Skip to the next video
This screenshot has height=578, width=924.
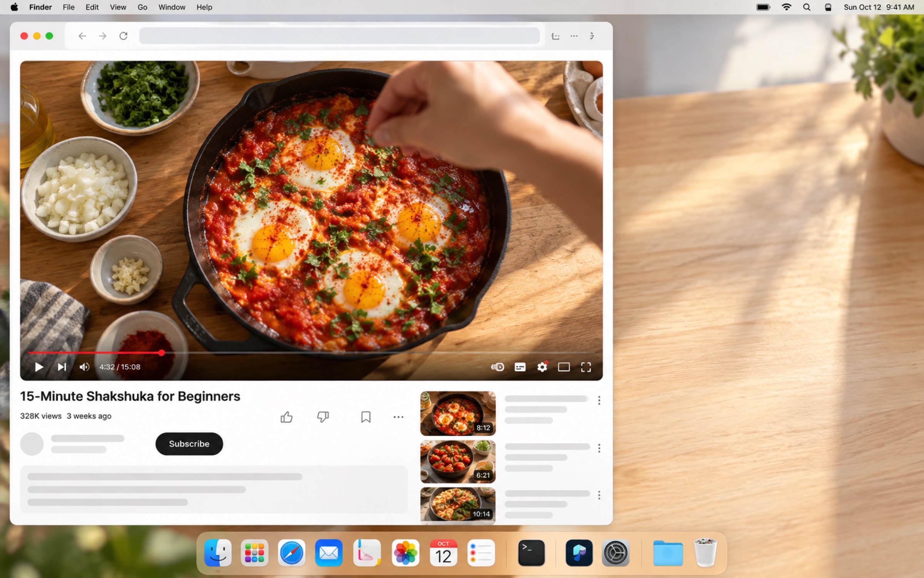(62, 367)
